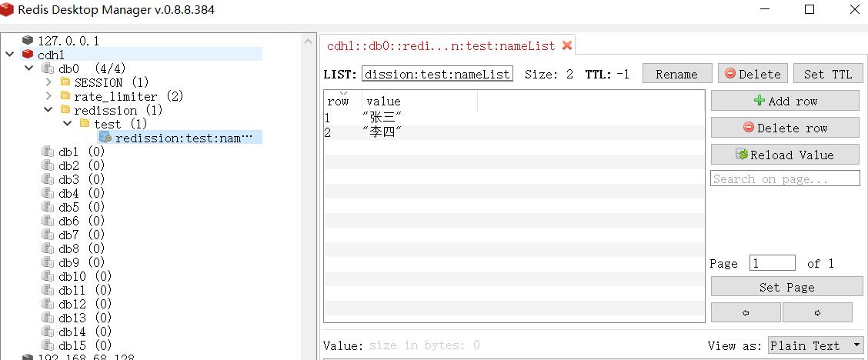868x360 pixels.
Task: Click the cdh1 server connection icon
Action: point(28,55)
